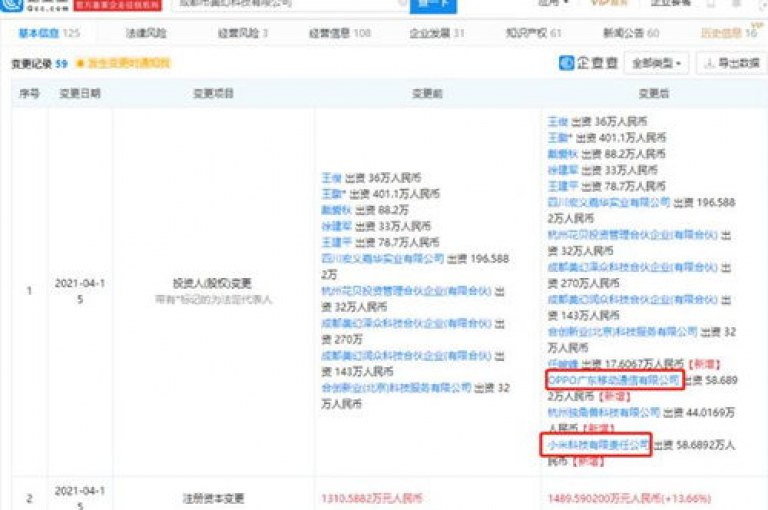The height and width of the screenshot is (510, 768).
Task: Click the 变更项目 column header
Action: tap(213, 93)
